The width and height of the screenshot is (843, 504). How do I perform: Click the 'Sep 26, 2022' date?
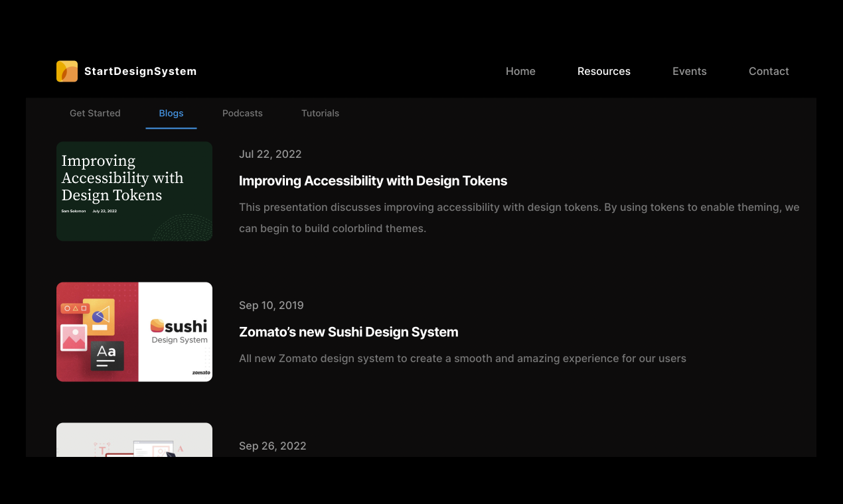coord(273,446)
